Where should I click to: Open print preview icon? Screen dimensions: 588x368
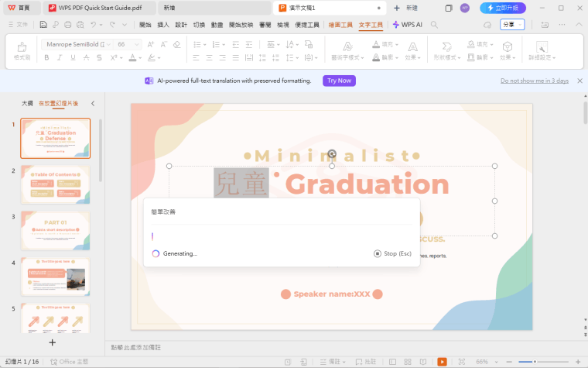click(80, 25)
